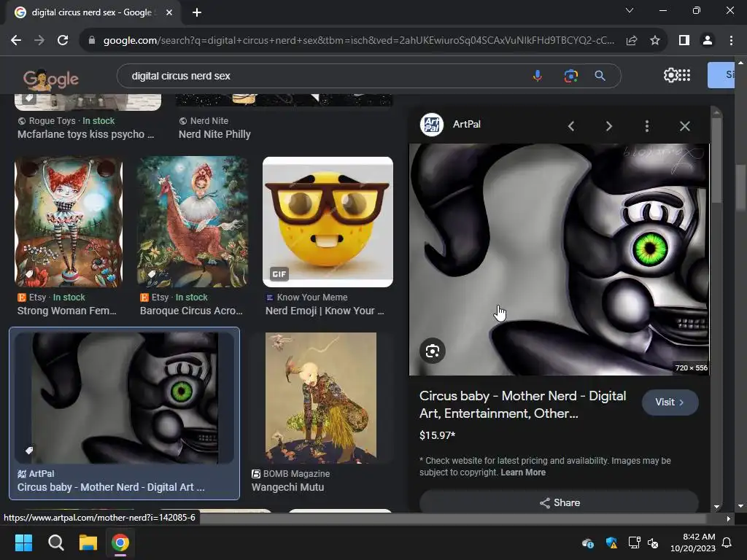The image size is (747, 560).
Task: Close the digital circus Google tab
Action: tap(169, 12)
